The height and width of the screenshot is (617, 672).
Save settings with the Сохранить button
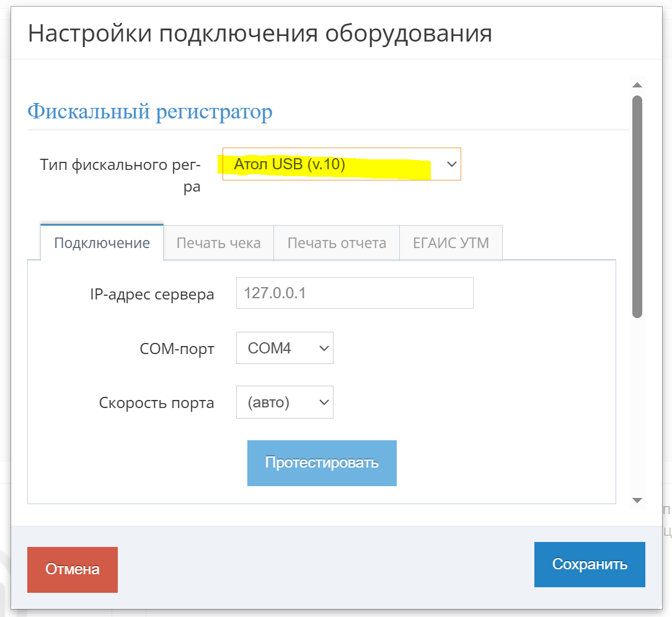pos(590,564)
